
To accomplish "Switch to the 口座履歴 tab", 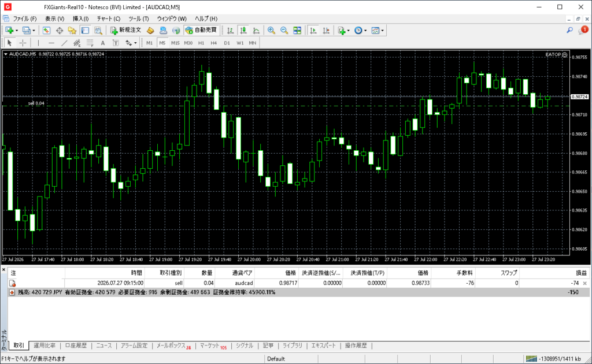I will [x=76, y=346].
